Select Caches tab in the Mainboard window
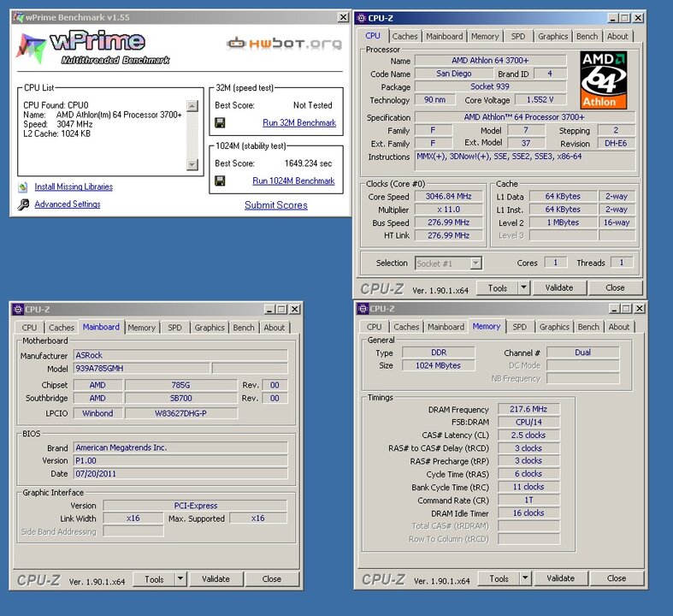Screen dimensions: 673x616 pos(62,328)
